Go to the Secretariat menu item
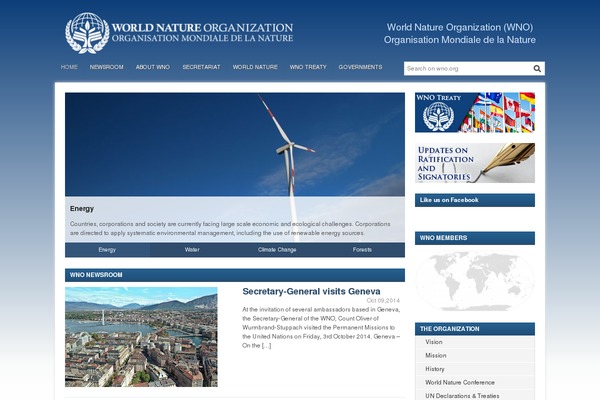Viewport: 600px width, 400px height. (201, 67)
